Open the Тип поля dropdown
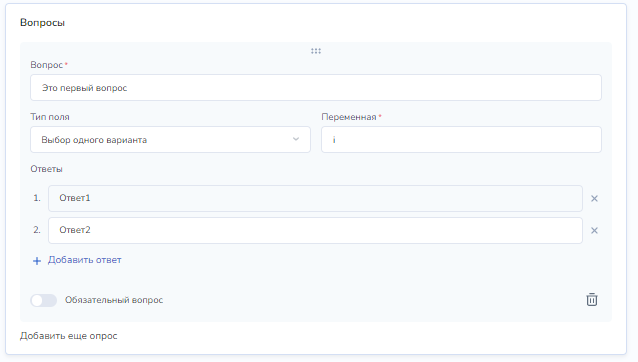The image size is (638, 362). (x=170, y=140)
